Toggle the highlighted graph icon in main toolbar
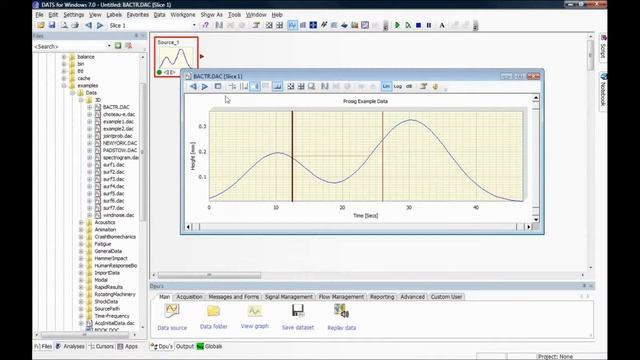 [292, 25]
